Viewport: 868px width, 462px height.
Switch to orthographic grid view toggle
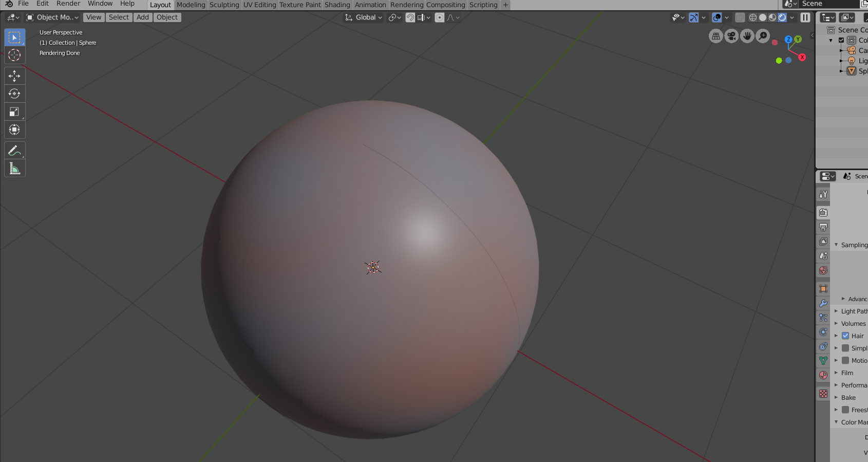715,36
